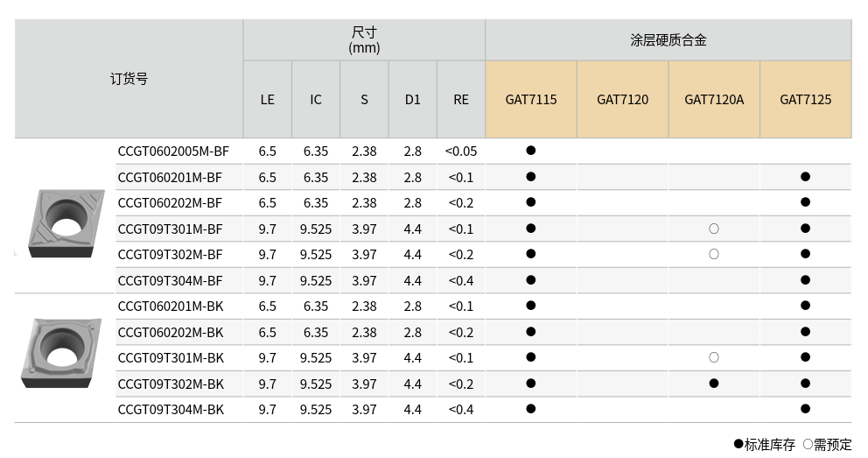This screenshot has width=868, height=458.
Task: Click order number CCGT09T304M-BK
Action: click(x=171, y=409)
